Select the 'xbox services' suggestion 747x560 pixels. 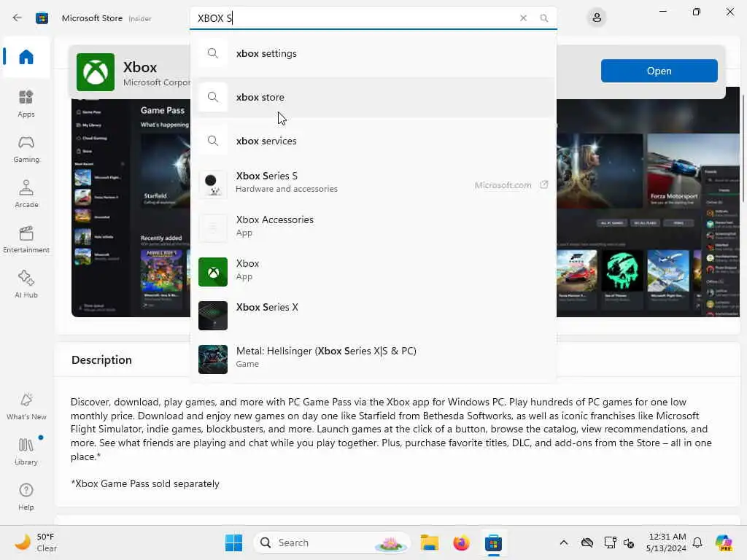coord(373,141)
